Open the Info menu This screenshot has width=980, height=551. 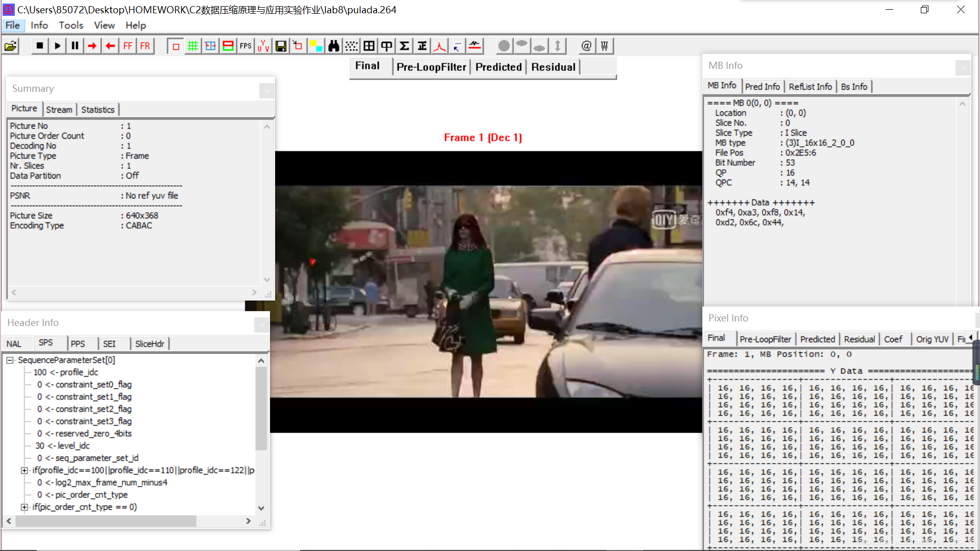(x=39, y=25)
